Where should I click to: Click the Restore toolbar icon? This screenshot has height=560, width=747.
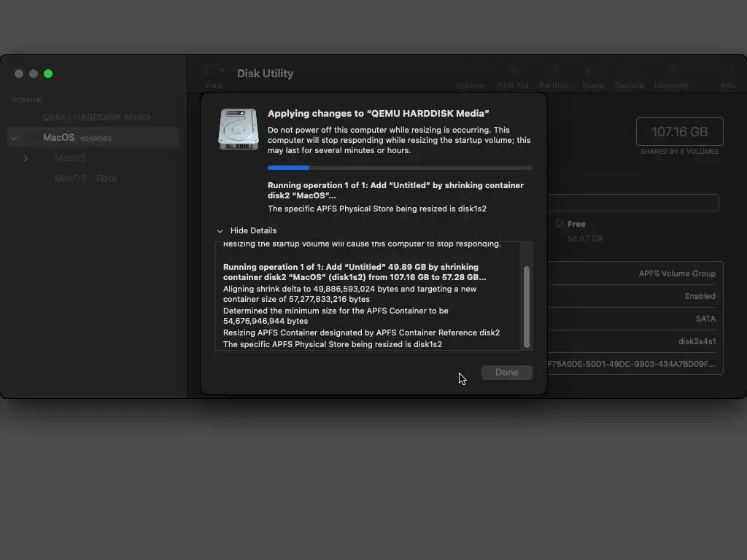pyautogui.click(x=629, y=71)
